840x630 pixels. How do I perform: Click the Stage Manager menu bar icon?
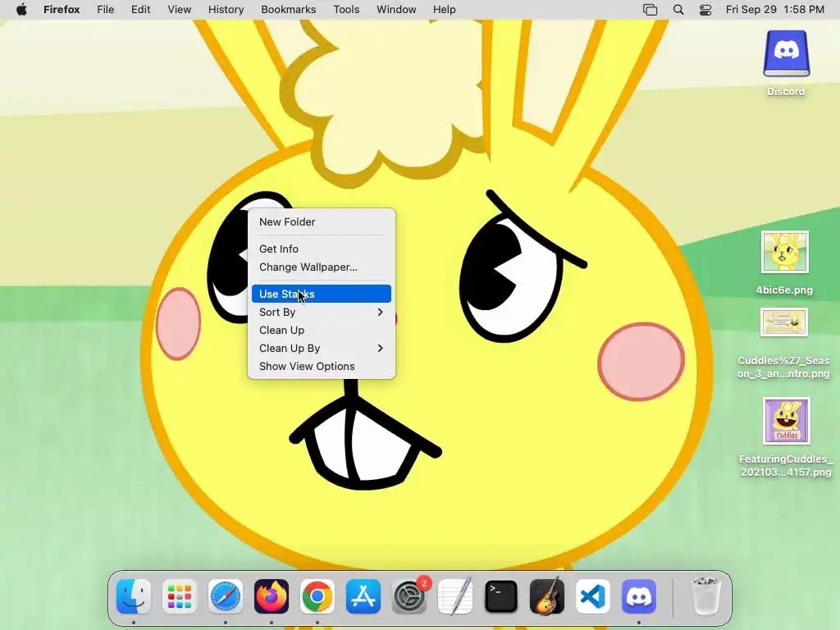[x=650, y=10]
